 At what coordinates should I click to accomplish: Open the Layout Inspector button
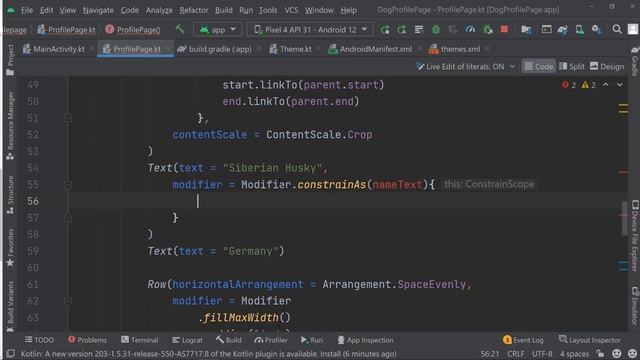pyautogui.click(x=589, y=340)
